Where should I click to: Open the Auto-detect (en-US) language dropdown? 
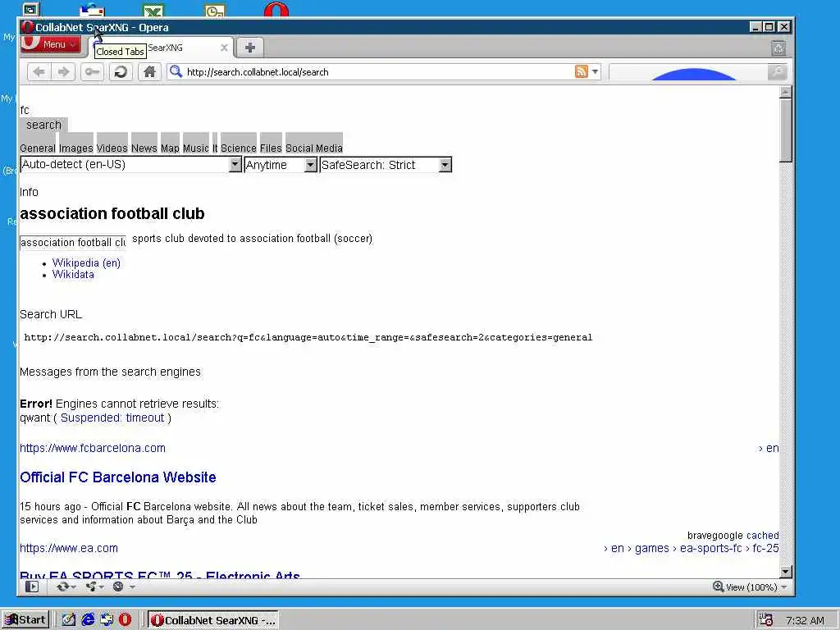click(x=130, y=164)
